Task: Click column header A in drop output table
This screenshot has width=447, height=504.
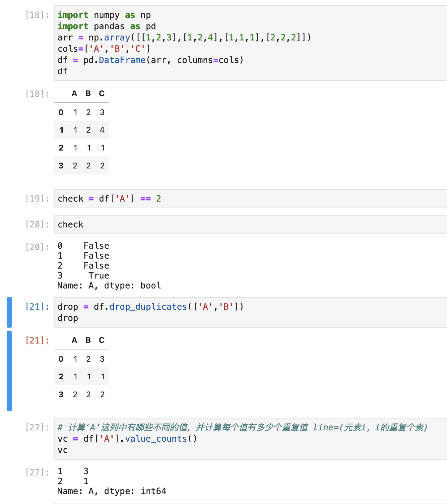Action: click(x=75, y=340)
